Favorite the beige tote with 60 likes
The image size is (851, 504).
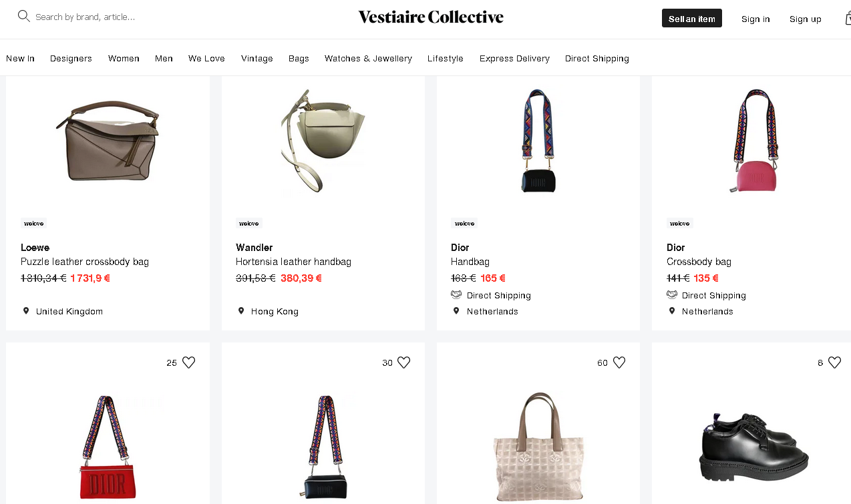[619, 362]
